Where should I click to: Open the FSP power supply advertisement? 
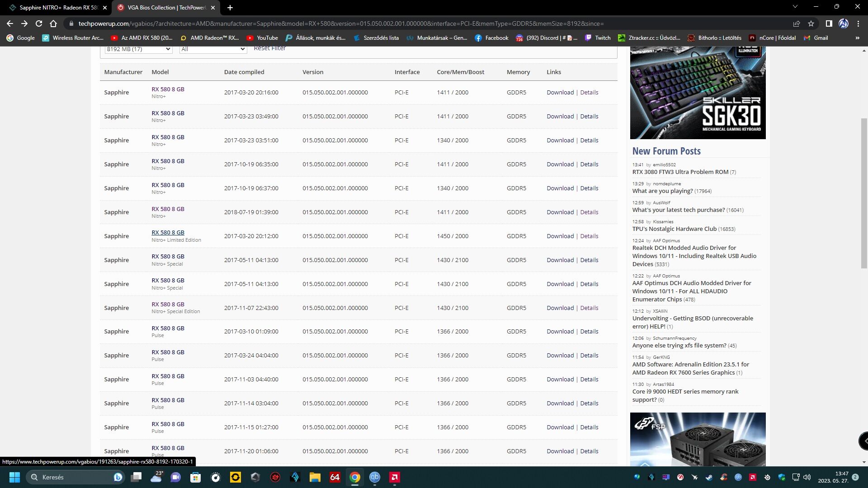click(698, 439)
